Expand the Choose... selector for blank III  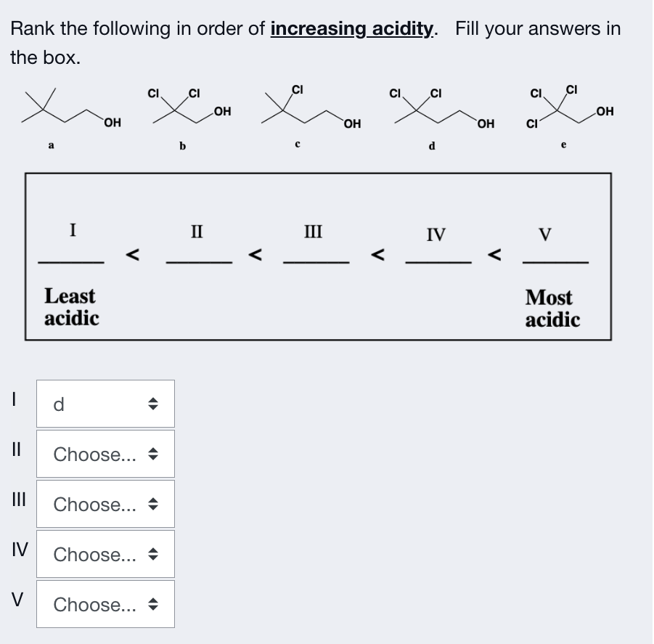[x=105, y=504]
